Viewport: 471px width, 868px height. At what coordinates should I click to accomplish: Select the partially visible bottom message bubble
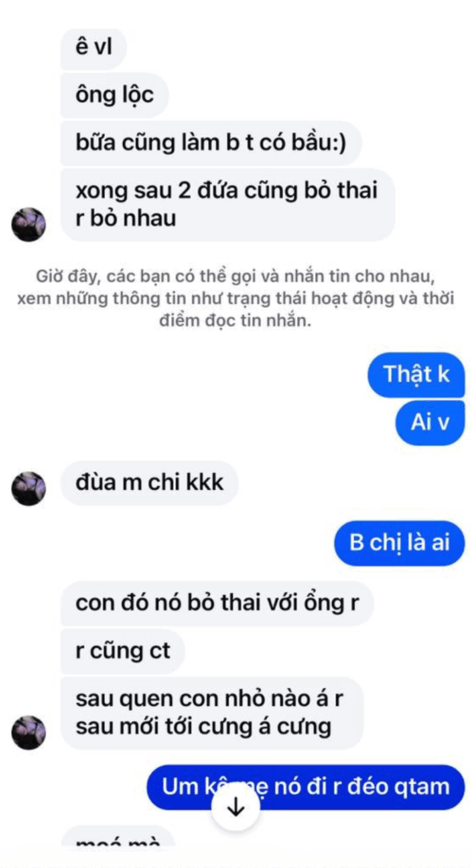point(118,836)
